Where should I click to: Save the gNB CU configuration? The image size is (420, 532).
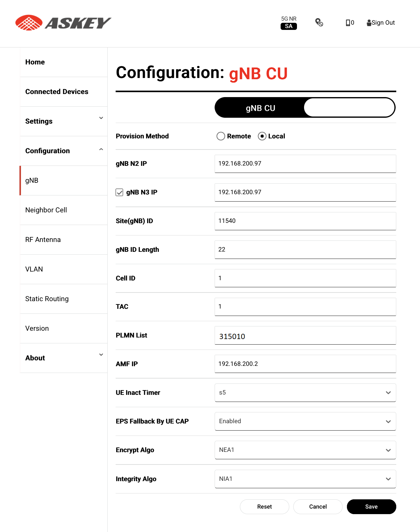pos(371,507)
